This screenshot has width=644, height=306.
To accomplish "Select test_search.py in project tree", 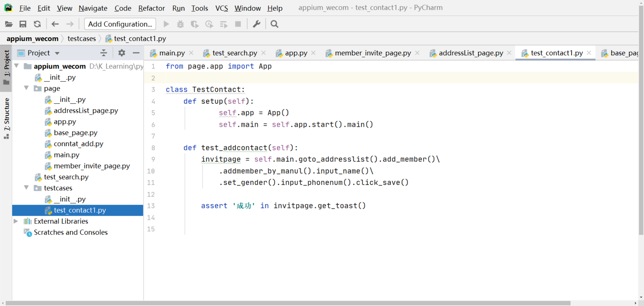I will (x=66, y=177).
